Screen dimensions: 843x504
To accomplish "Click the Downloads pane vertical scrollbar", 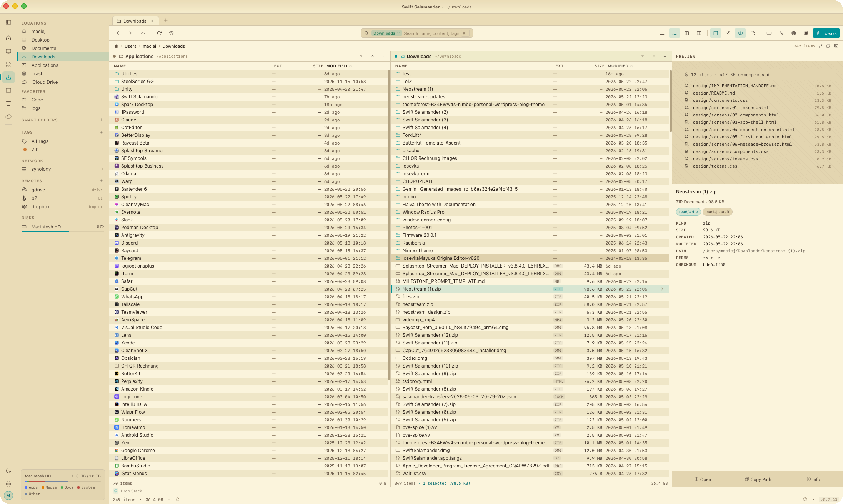I will tap(670, 101).
